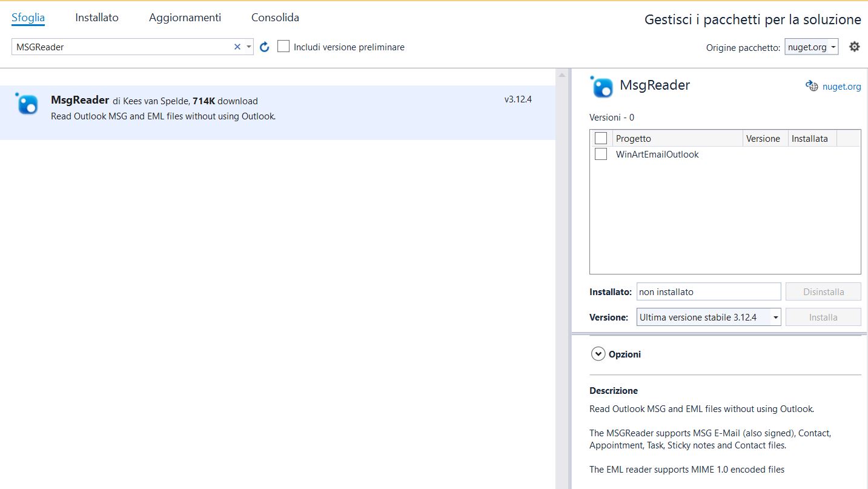Image resolution: width=868 pixels, height=489 pixels.
Task: Expand the Opzioni section chevron
Action: [598, 354]
